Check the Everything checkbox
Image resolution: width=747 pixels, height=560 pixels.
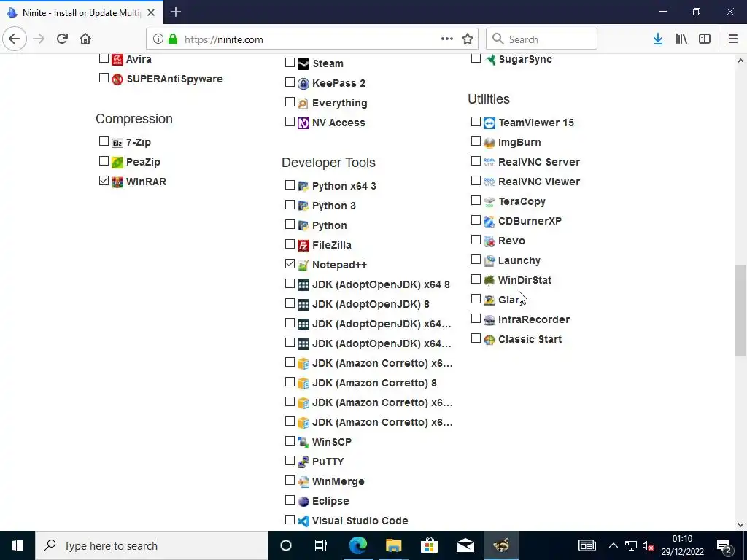pos(290,102)
